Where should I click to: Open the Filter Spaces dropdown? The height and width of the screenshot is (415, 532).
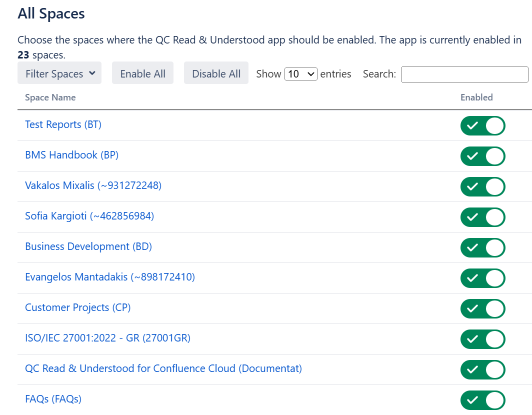(x=59, y=73)
